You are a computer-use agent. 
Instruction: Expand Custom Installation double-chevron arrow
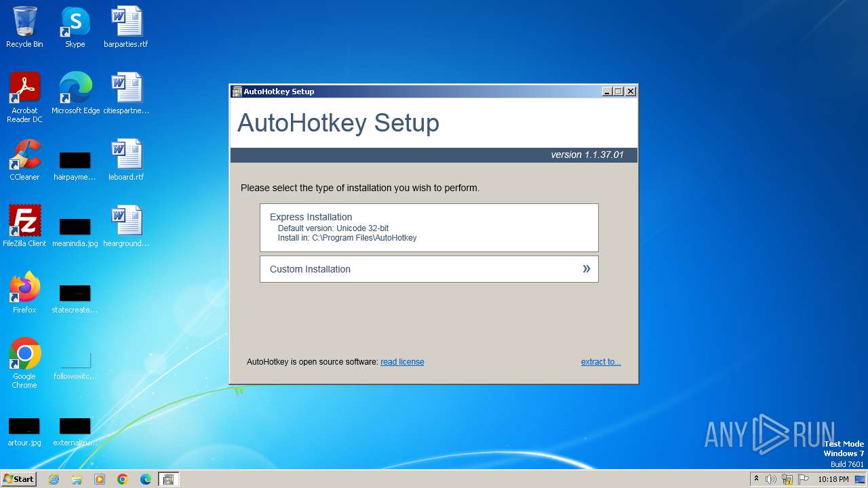click(587, 269)
